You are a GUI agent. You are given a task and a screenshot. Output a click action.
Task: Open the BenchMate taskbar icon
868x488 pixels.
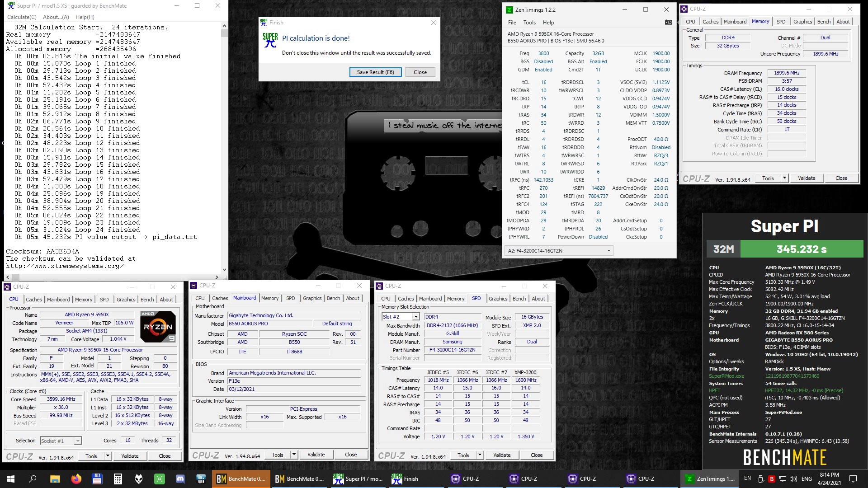[x=241, y=479]
